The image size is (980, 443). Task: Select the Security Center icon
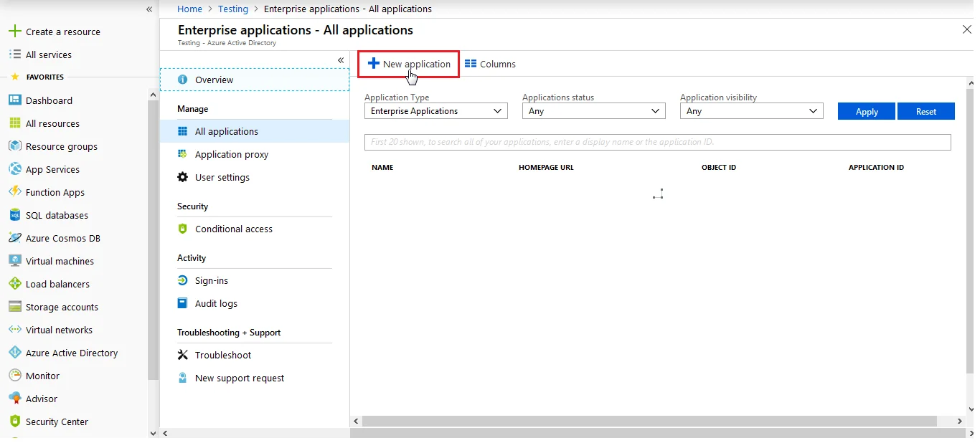(x=15, y=421)
